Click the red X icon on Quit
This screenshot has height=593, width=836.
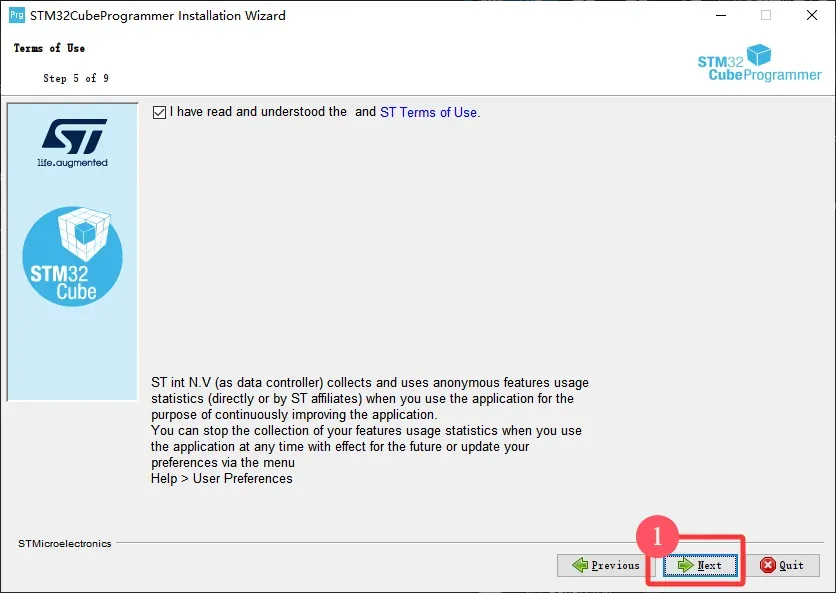coord(767,565)
